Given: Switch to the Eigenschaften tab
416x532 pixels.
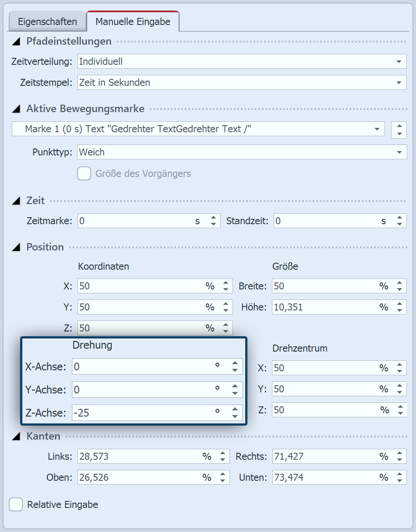Looking at the screenshot, I should coord(47,21).
